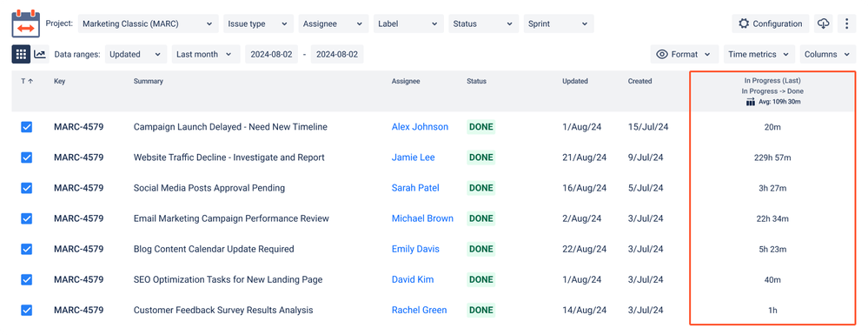Screen dimensions: 868x335
Task: Sort by the Assignee column header
Action: 405,82
